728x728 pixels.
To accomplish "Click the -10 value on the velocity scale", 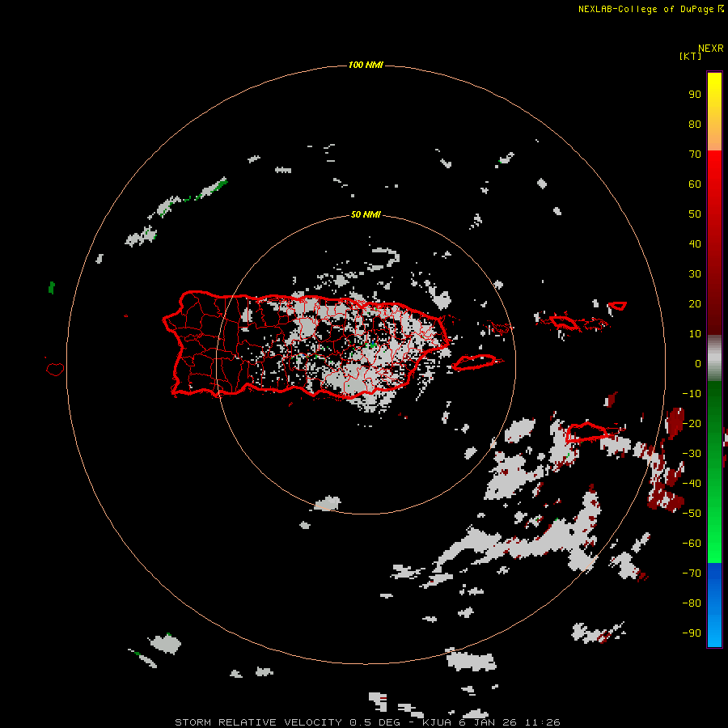I will coord(692,394).
